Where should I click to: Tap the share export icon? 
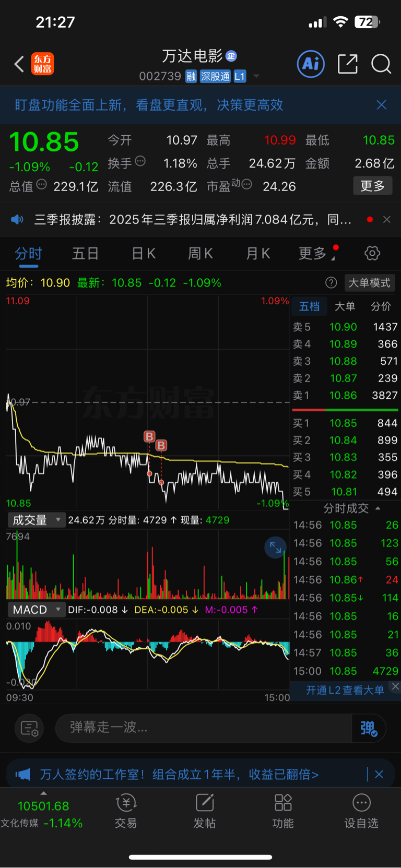(348, 64)
